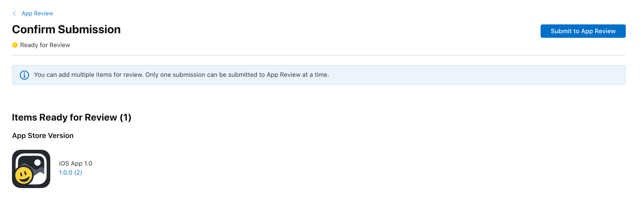Click the yellow smiley face on app icon
Viewport: 644px width, 211px height.
point(23,175)
